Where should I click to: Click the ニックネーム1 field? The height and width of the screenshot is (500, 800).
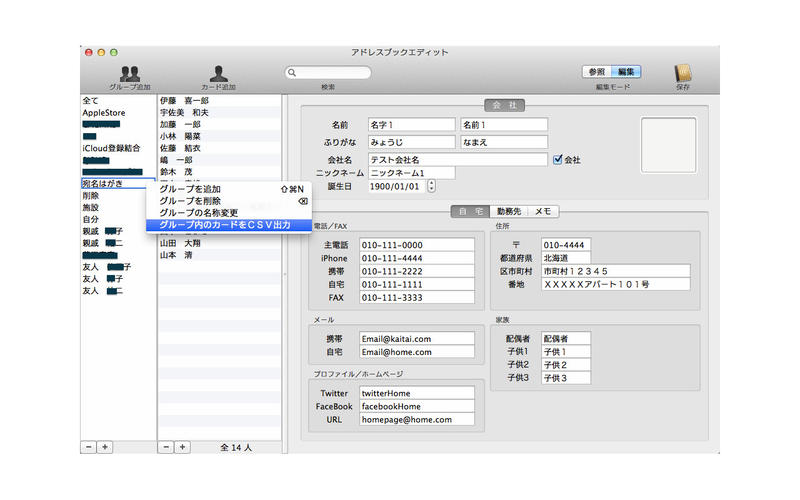pyautogui.click(x=411, y=173)
